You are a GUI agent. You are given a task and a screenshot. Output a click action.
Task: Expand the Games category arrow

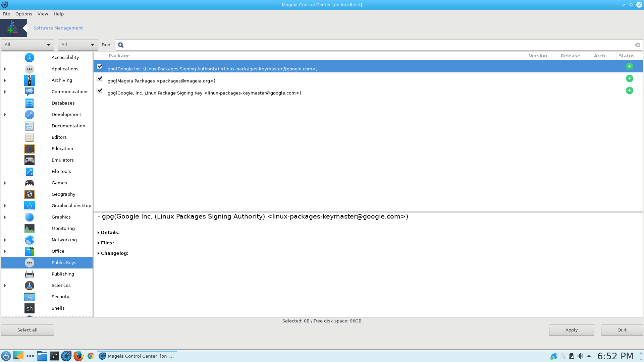point(5,183)
